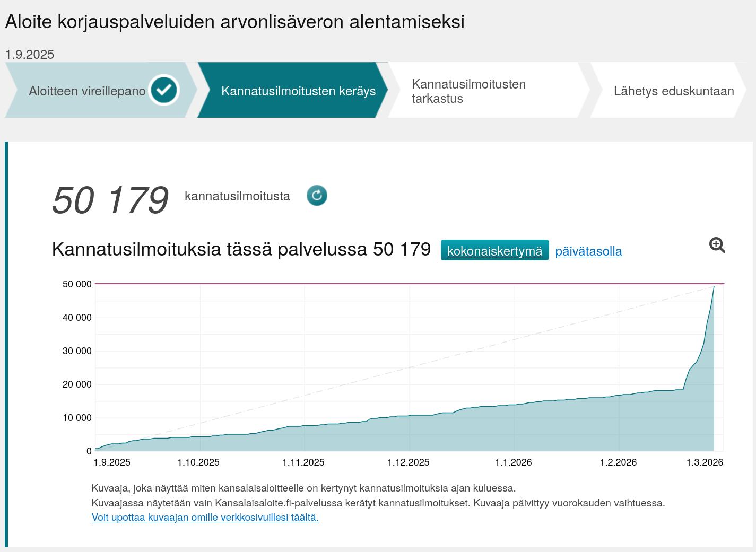Image resolution: width=756 pixels, height=552 pixels.
Task: Click the Lähetys eduskuntaan step
Action: pyautogui.click(x=673, y=91)
